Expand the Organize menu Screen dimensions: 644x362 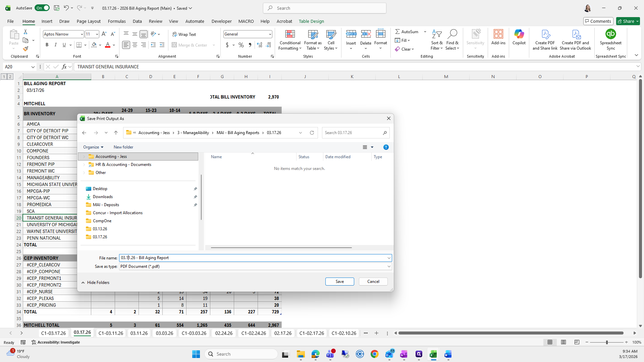93,147
